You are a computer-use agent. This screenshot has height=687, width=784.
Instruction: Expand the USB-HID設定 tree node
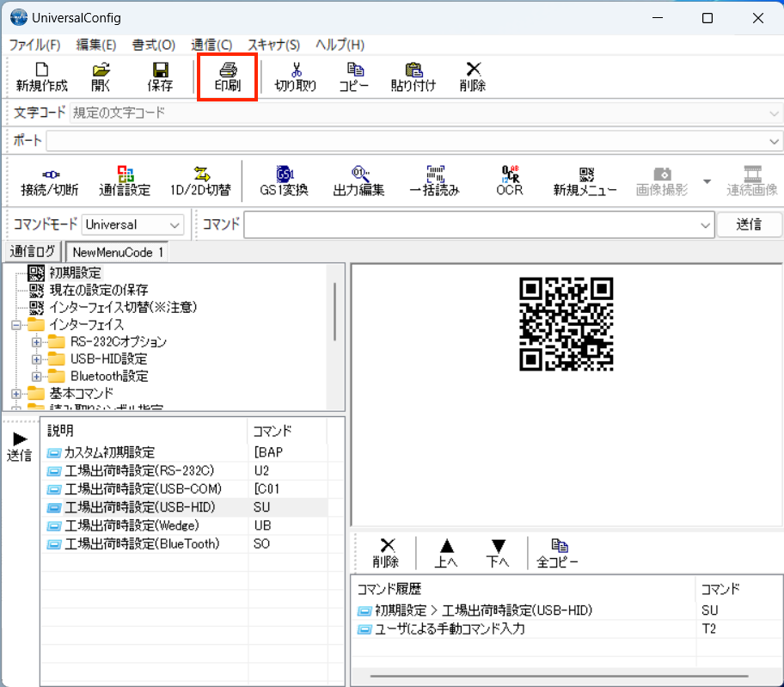coord(36,359)
